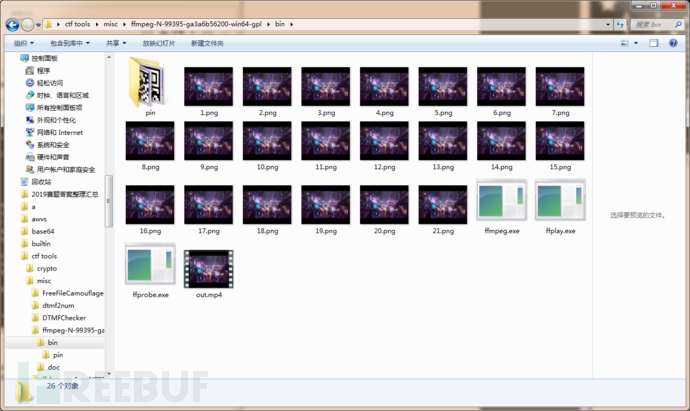Select 回收站 in the navigation tree
The height and width of the screenshot is (411, 690).
point(41,182)
